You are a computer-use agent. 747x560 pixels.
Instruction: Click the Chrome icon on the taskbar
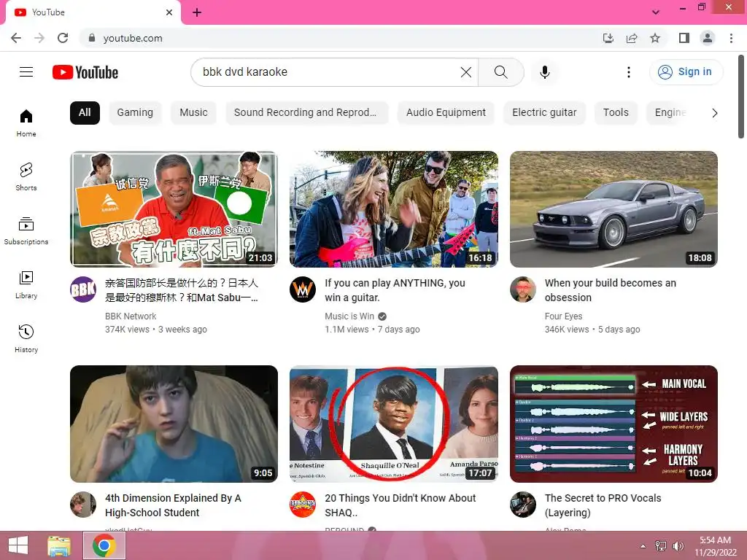click(x=104, y=545)
